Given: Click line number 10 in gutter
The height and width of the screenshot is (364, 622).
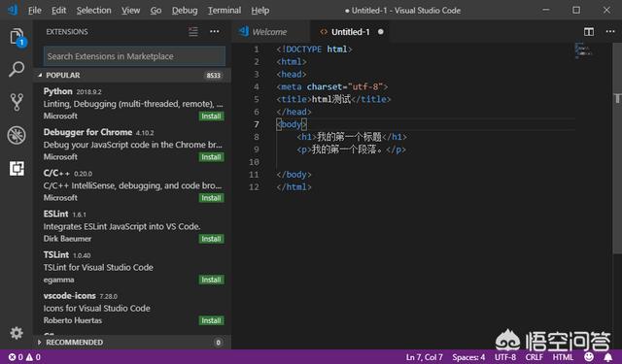Looking at the screenshot, I should 254,162.
